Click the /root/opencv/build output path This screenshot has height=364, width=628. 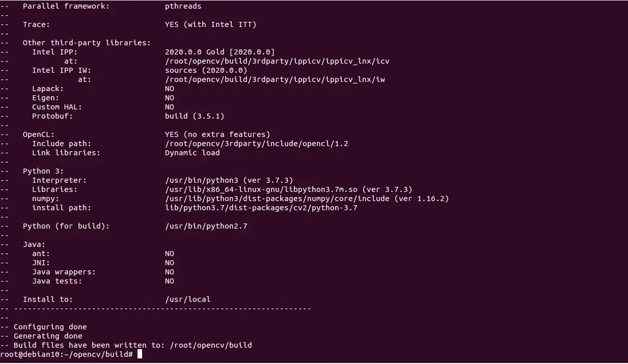pyautogui.click(x=211, y=345)
